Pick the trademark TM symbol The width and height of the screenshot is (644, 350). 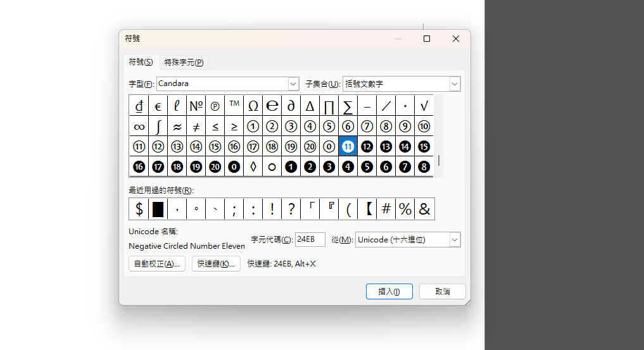click(x=234, y=106)
